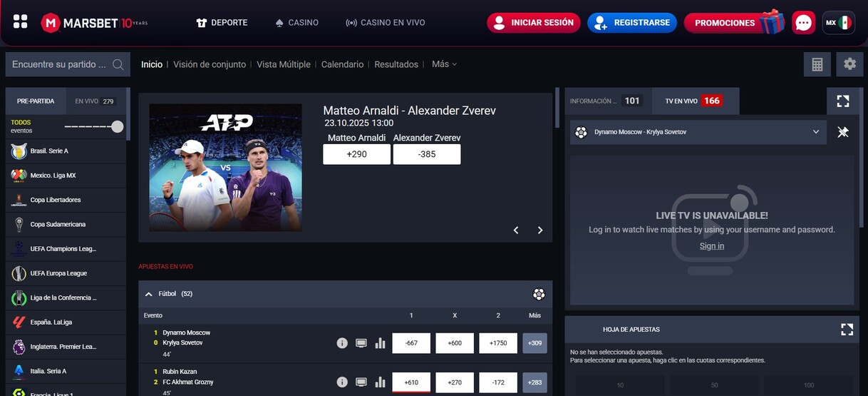Image resolution: width=868 pixels, height=396 pixels.
Task: Show info for Dynamo Moscow match
Action: [342, 343]
